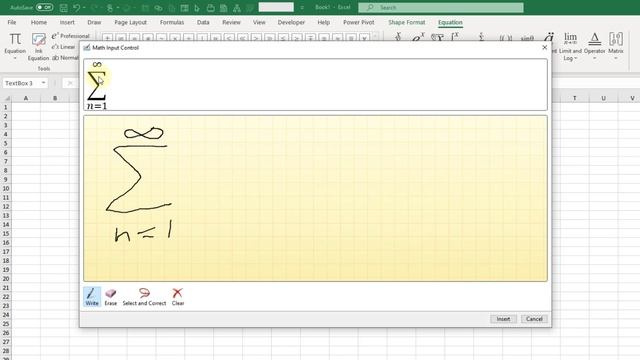Viewport: 640px width, 360px height.
Task: Select column A header
Action: 26,98
